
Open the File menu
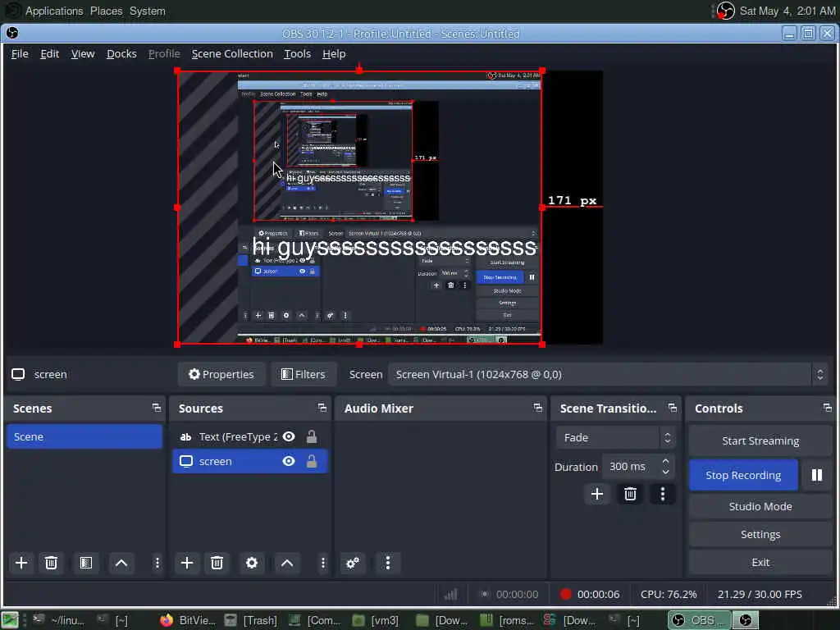click(x=20, y=53)
